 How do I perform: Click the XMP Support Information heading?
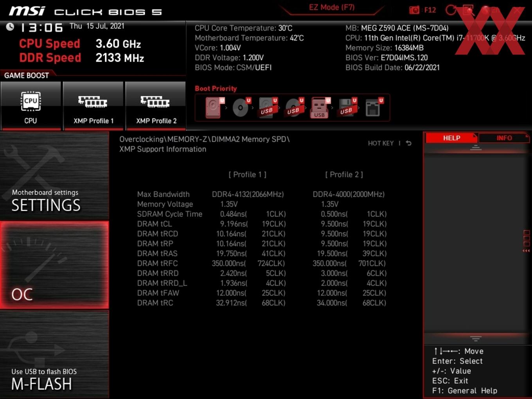pos(163,149)
